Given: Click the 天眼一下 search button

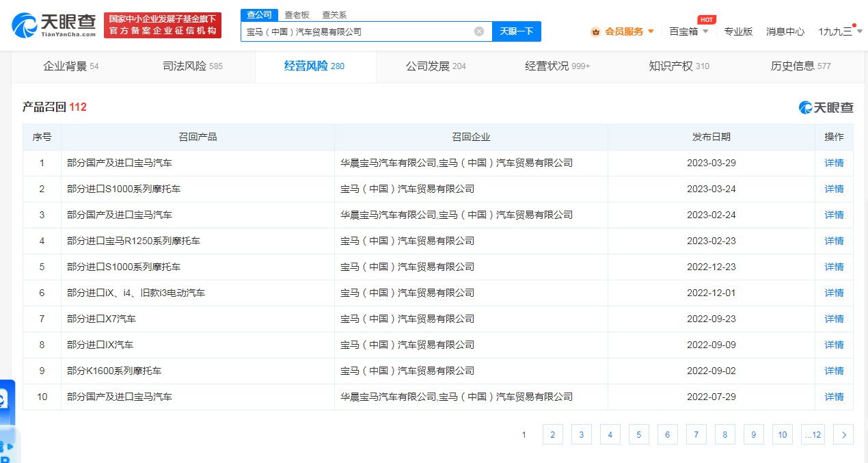Looking at the screenshot, I should point(516,31).
